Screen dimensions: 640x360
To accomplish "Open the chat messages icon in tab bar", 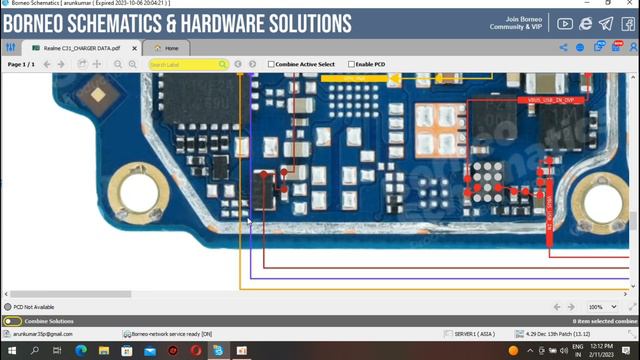I will [x=599, y=47].
